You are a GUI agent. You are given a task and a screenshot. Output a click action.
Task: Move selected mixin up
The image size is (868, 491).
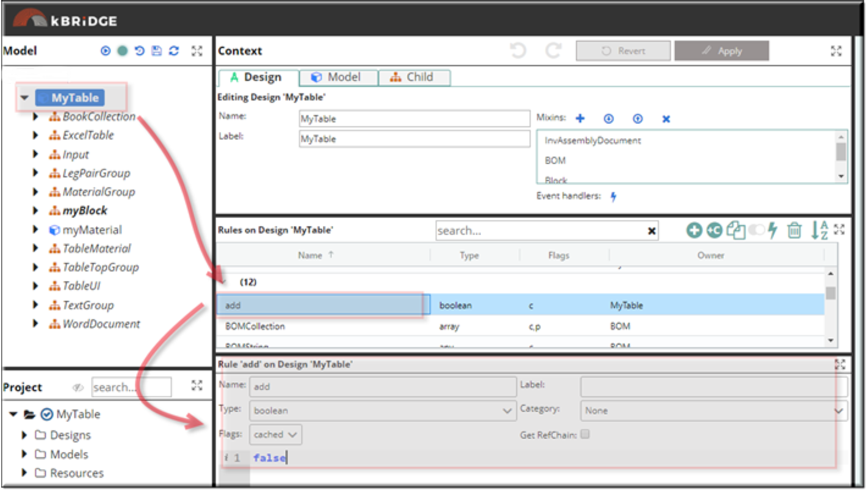637,118
